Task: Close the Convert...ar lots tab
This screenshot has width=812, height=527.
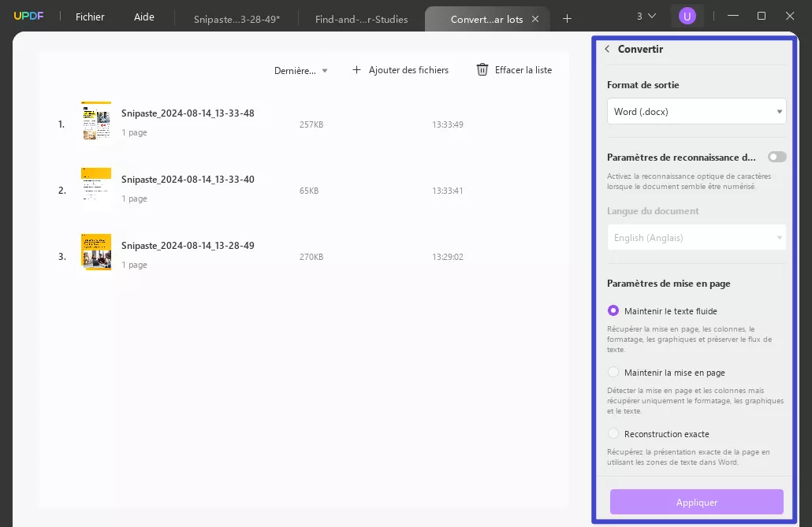Action: tap(535, 18)
